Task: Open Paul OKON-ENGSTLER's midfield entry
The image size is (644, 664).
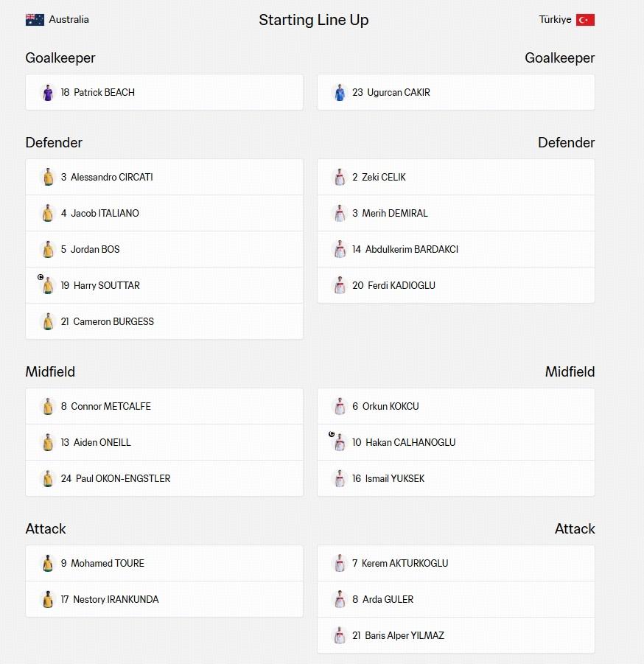Action: 164,478
